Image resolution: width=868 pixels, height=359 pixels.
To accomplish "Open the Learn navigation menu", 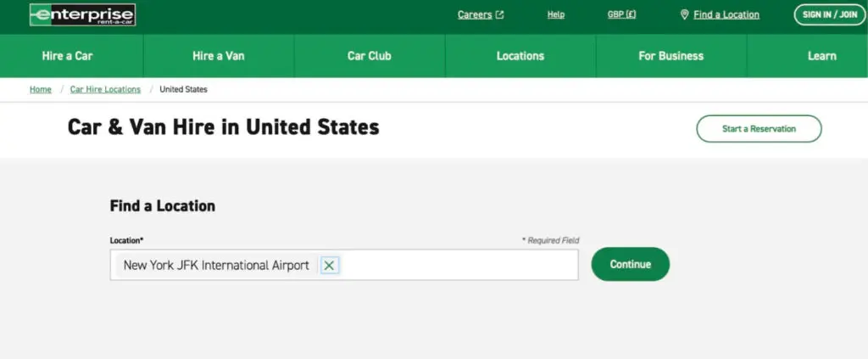I will pyautogui.click(x=821, y=56).
